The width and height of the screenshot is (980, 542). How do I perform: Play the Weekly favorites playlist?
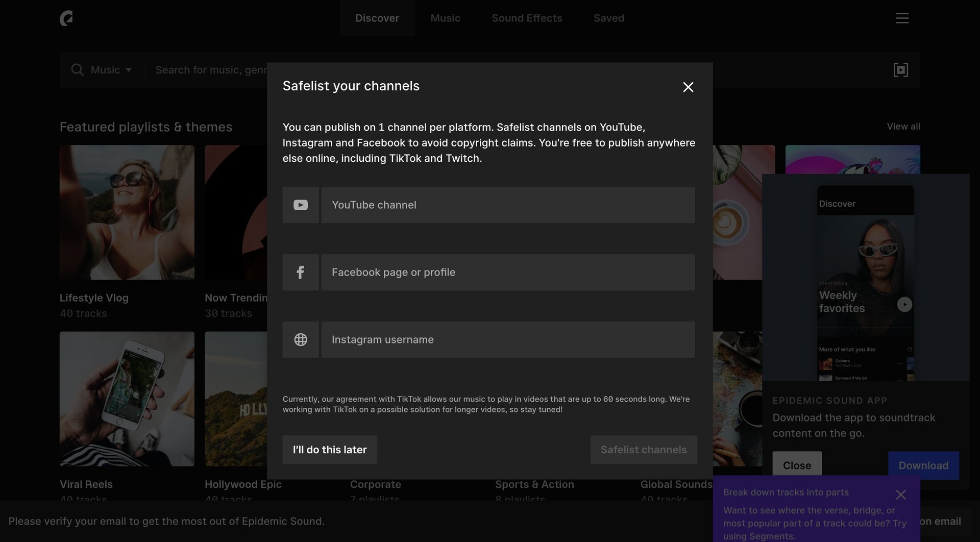click(904, 304)
